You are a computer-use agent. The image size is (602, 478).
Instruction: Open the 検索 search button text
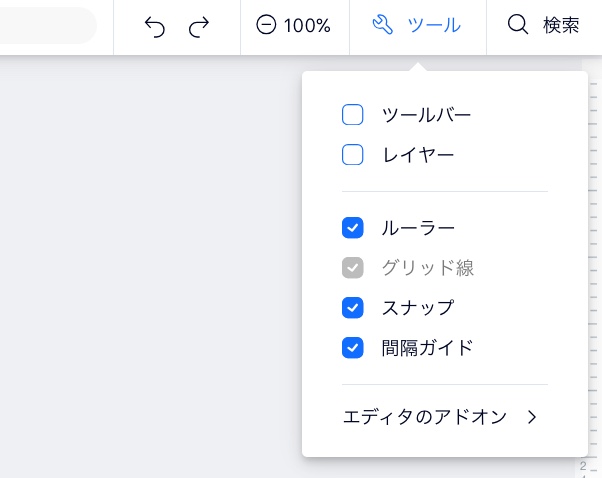[x=561, y=25]
